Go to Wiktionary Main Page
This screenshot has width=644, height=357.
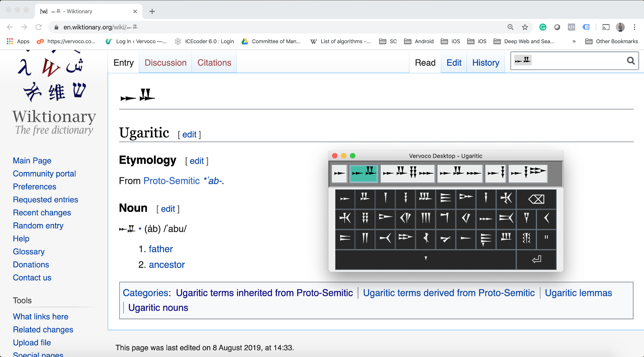[32, 160]
